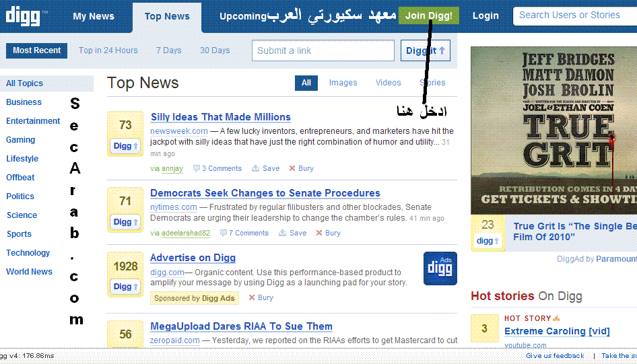
Task: Click comments icon for 7 Comments
Action: coord(223,233)
